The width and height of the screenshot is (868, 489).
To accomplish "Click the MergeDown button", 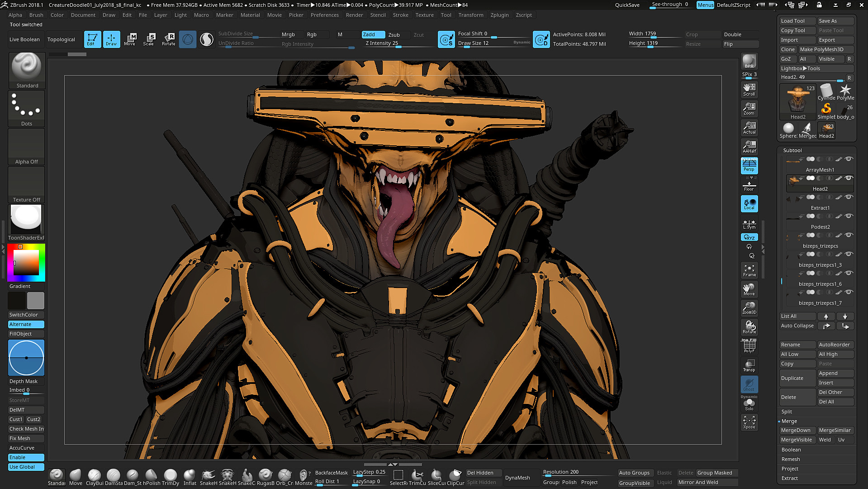I will [x=797, y=430].
